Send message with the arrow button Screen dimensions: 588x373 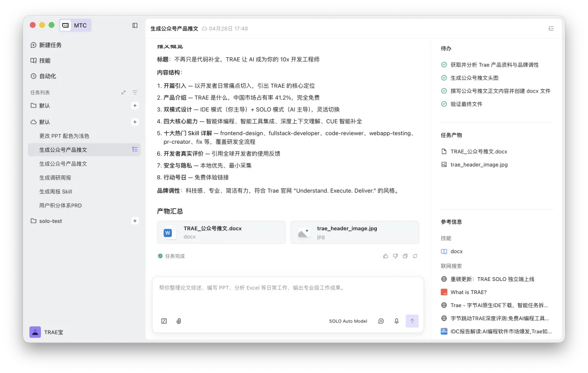[x=412, y=321]
